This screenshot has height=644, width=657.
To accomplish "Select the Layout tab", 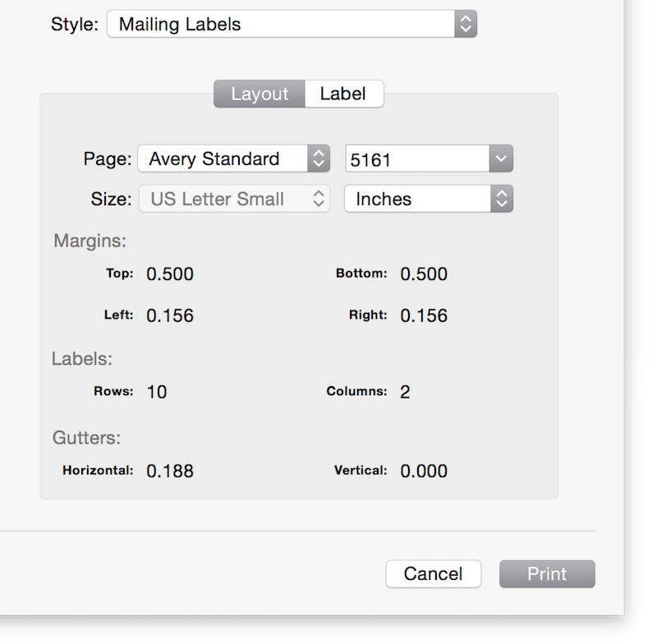I will point(260,94).
